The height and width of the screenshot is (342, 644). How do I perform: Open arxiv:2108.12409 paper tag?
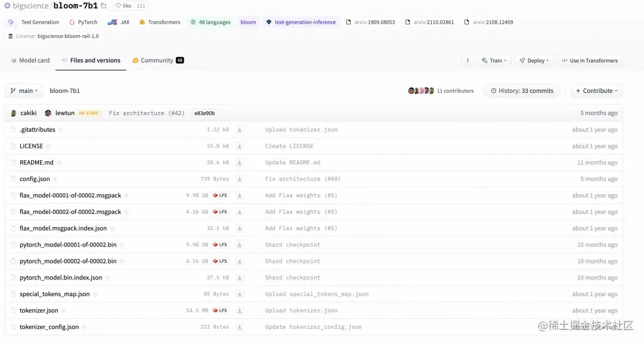[x=489, y=22]
